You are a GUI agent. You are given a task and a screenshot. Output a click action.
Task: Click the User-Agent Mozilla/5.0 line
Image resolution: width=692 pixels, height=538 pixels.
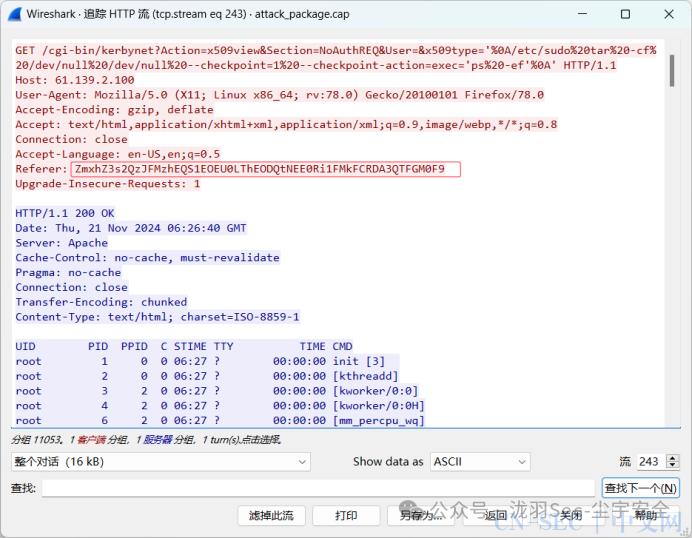[279, 95]
